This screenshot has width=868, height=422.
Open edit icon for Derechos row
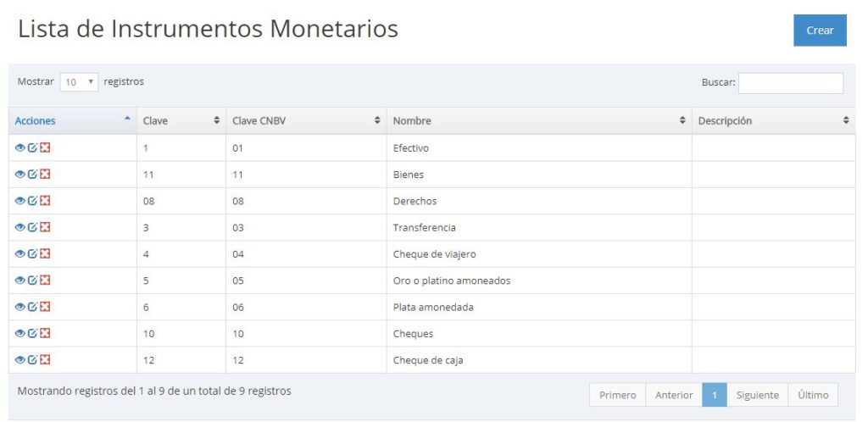coord(33,201)
